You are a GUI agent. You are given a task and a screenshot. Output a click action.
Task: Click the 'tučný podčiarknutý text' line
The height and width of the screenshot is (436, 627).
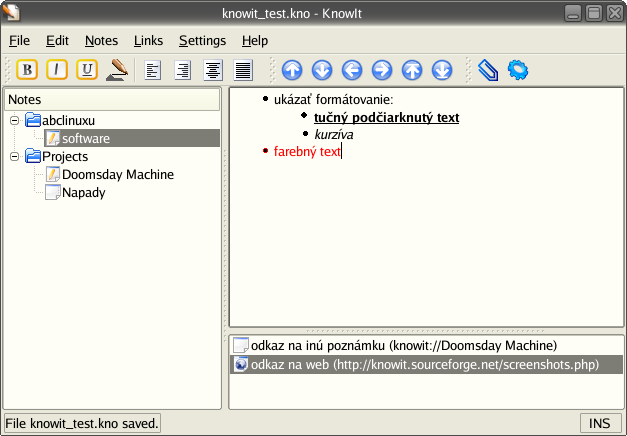386,118
